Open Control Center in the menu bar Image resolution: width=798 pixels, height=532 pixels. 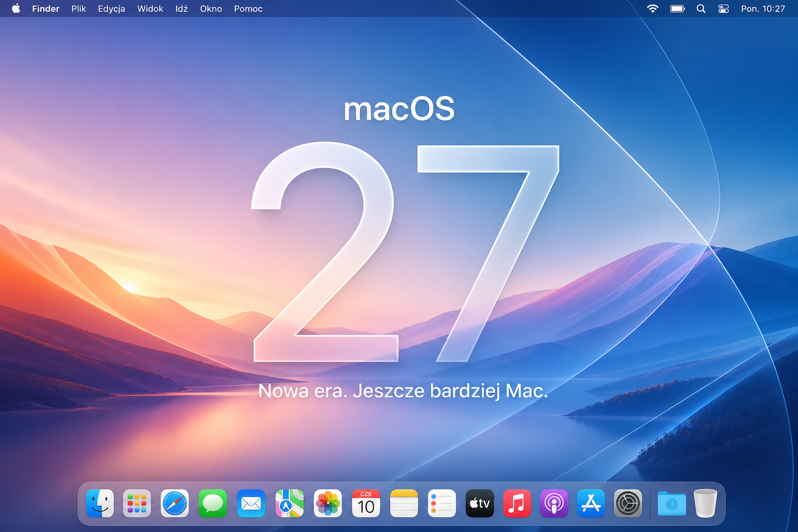(723, 8)
